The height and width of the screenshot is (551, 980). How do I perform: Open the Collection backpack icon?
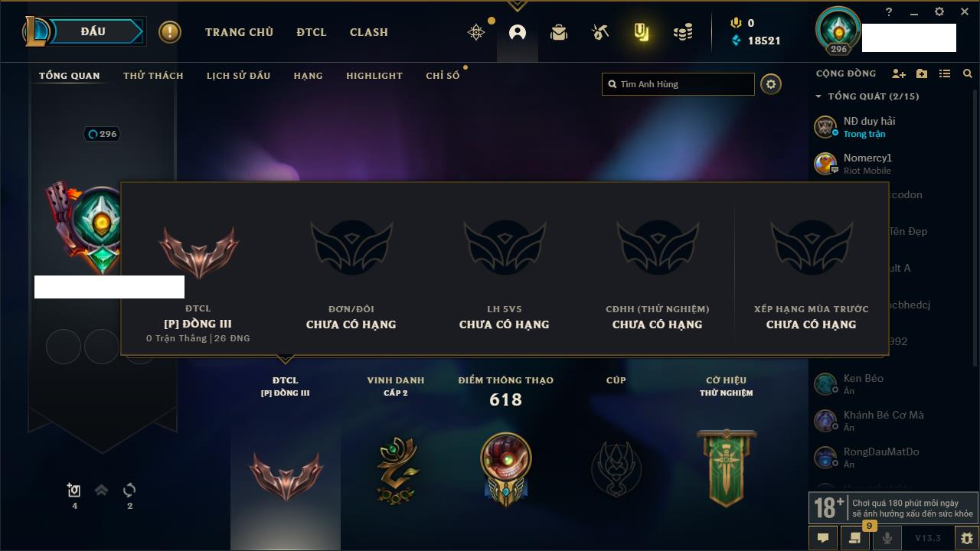click(559, 32)
